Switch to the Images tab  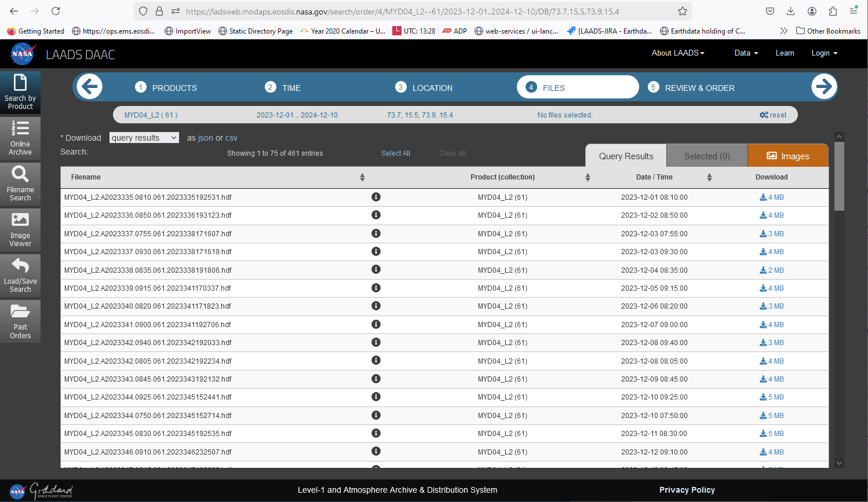coord(787,156)
